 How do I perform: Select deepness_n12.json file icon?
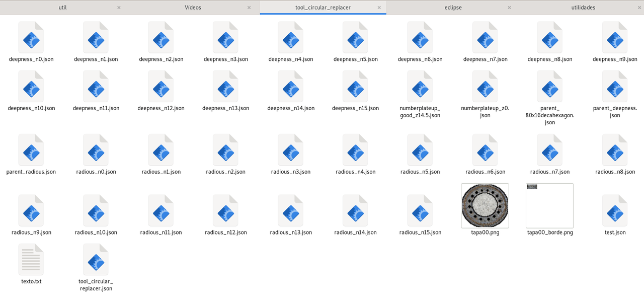[161, 86]
